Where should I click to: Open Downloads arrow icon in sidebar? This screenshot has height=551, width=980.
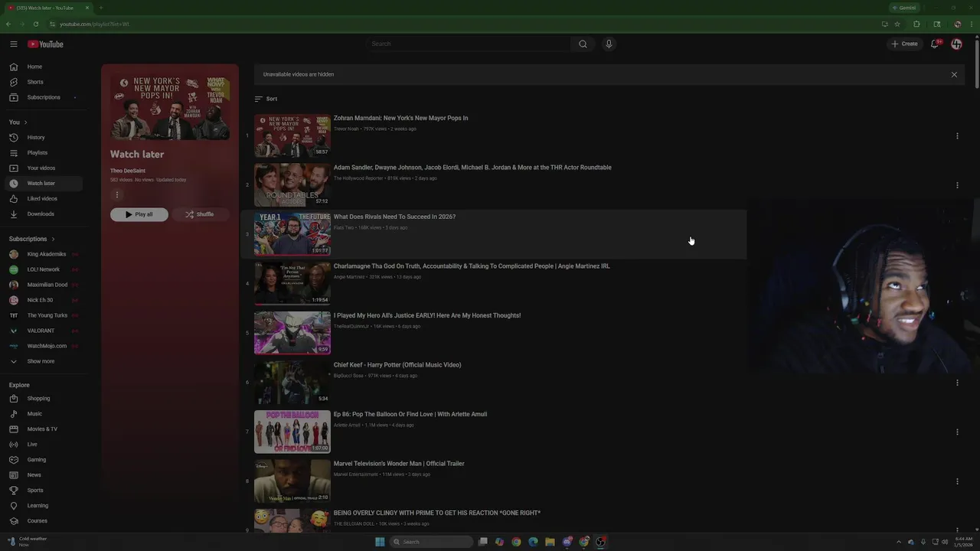coord(14,214)
